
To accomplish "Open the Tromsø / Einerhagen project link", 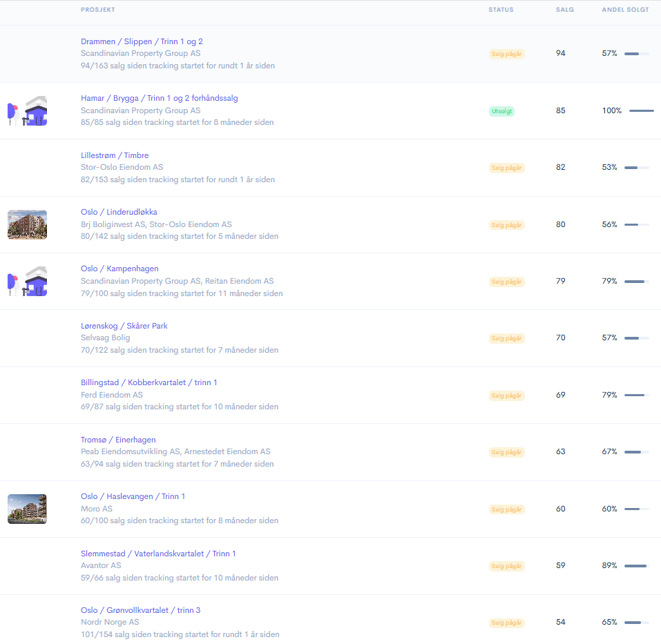I will (118, 440).
